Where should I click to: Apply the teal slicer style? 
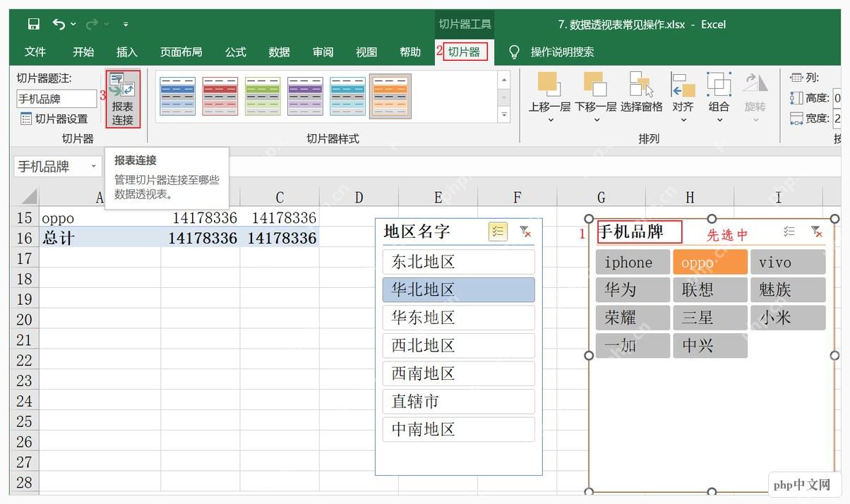click(x=347, y=97)
